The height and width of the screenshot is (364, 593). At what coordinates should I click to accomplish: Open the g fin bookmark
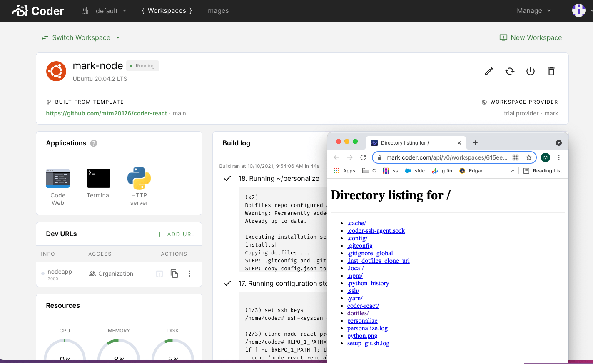click(442, 171)
